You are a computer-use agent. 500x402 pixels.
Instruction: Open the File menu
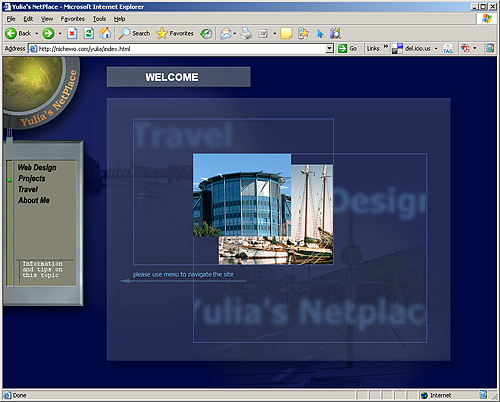[11, 19]
